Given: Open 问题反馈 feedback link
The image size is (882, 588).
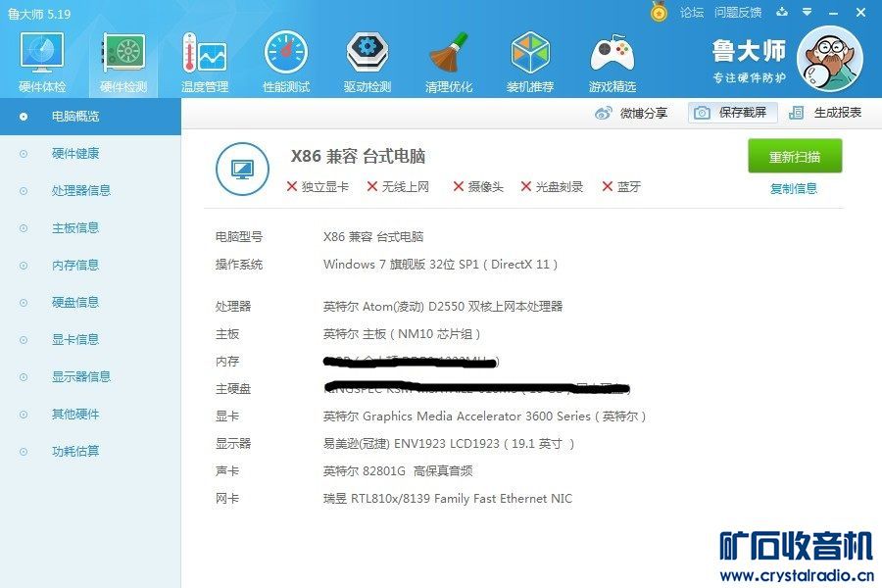Looking at the screenshot, I should 738,13.
